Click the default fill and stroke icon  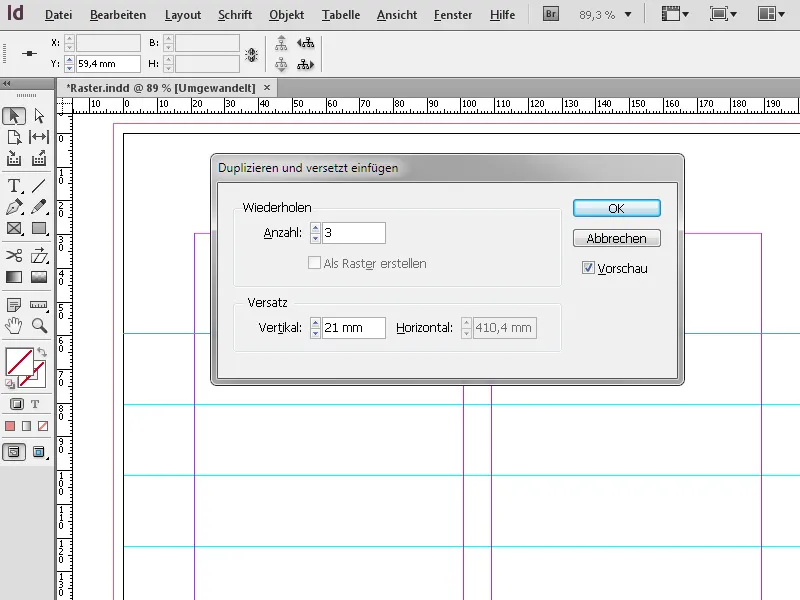point(10,384)
